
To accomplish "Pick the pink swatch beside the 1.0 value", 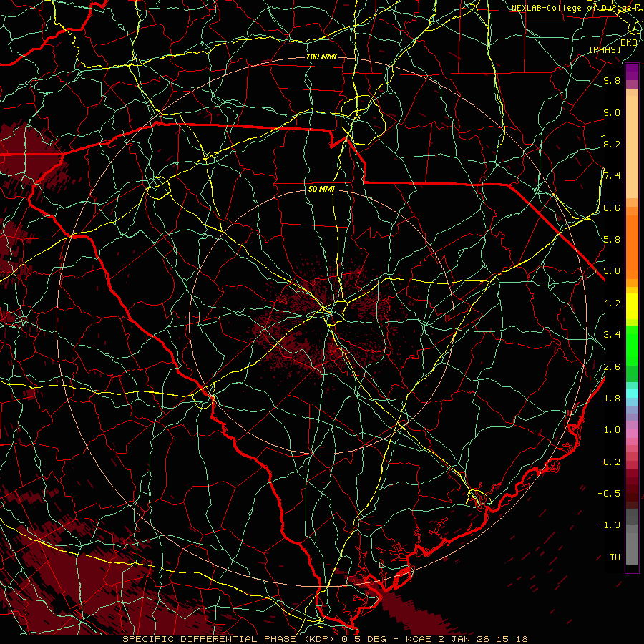I will pos(632,432).
